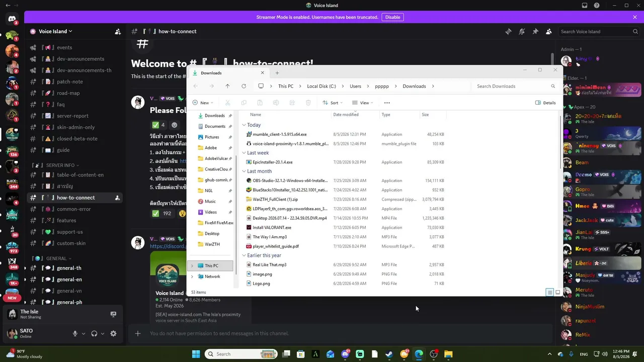Collapse the Last month file group
Viewport: 644px width, 362px height.
pos(244,171)
